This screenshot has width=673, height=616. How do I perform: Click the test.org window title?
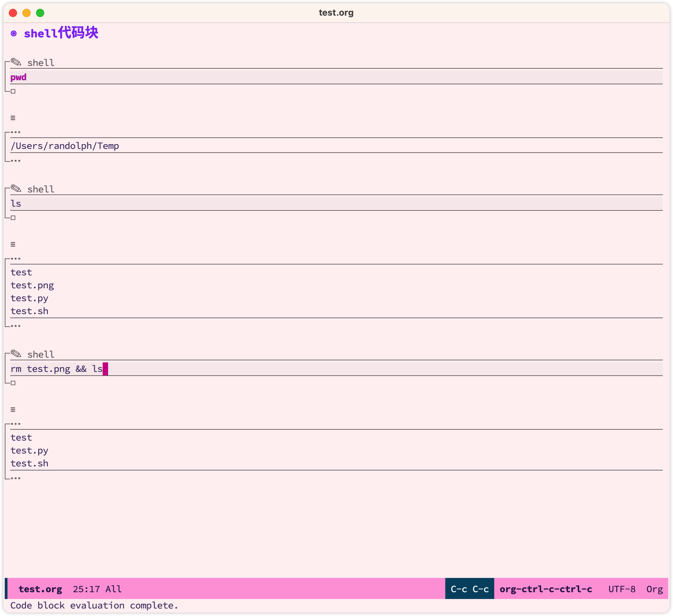click(336, 13)
